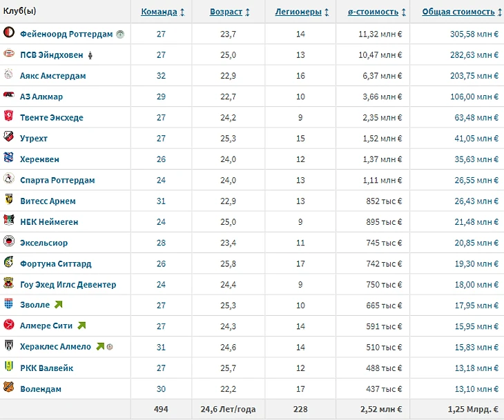Screen dimensions: 504x420
Task: Click the Feyenoord Rotterdam club crest
Action: tap(9, 32)
